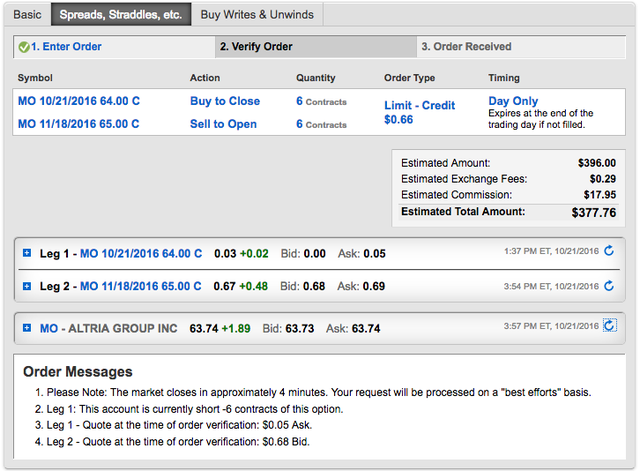Click the Limit - Credit order type
Viewport: 640px width, 471px height.
coord(419,106)
